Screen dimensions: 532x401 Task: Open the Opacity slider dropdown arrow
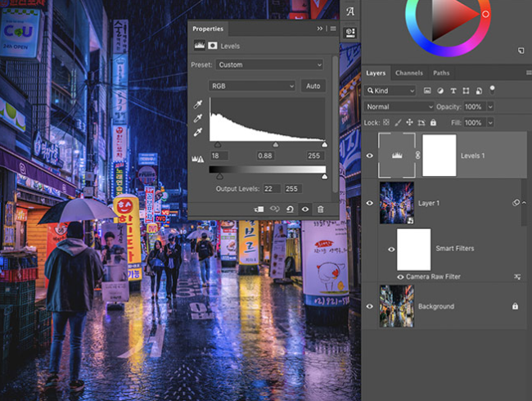[490, 106]
